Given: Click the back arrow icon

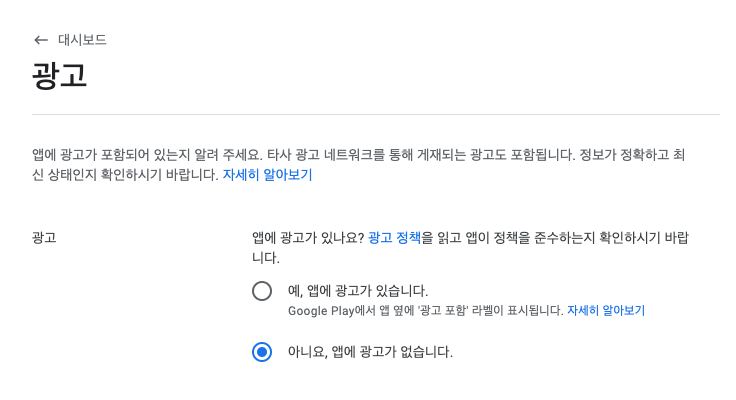Looking at the screenshot, I should pos(41,40).
